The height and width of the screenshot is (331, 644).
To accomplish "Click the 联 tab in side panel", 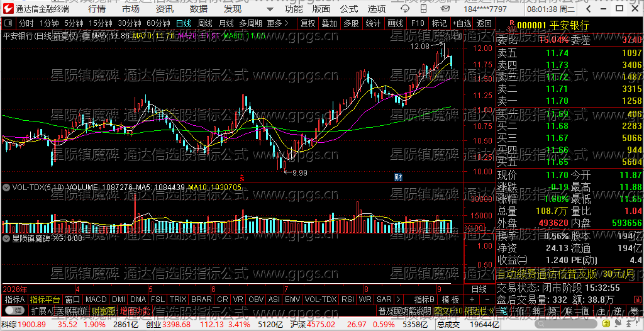I will 569,311.
